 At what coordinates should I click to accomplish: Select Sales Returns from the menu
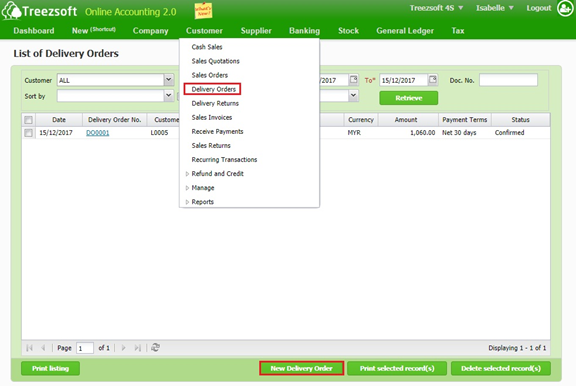tap(211, 145)
